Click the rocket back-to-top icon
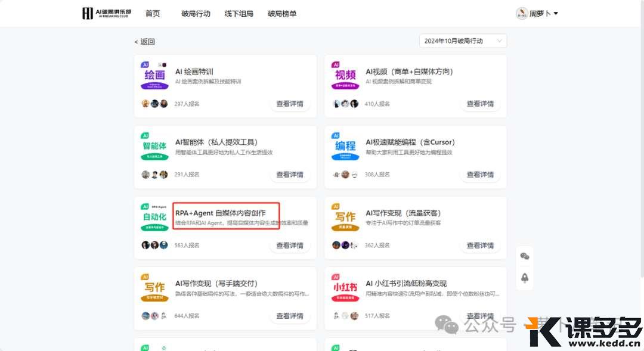 tap(525, 278)
